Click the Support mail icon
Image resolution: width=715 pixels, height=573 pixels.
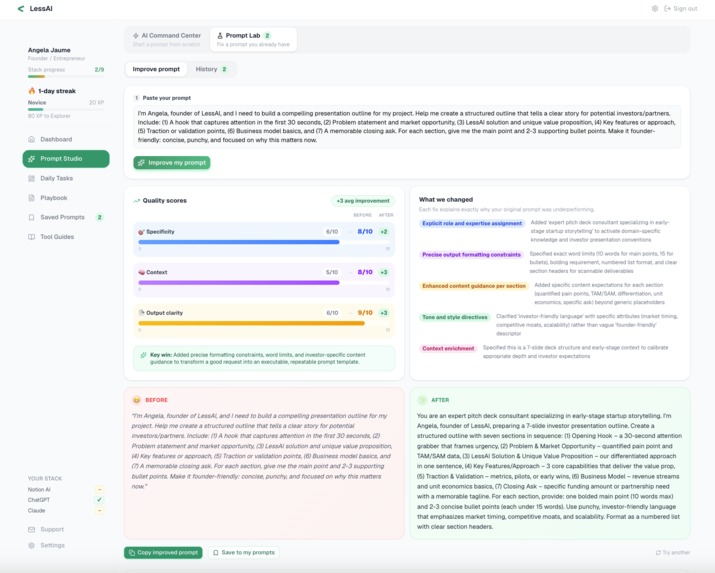click(31, 529)
